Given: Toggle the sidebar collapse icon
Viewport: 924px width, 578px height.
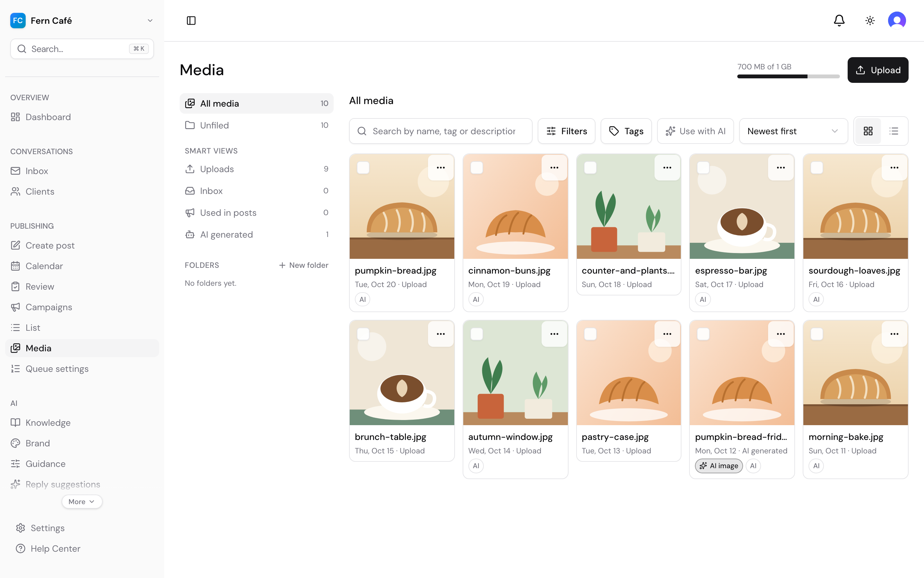Looking at the screenshot, I should 191,21.
